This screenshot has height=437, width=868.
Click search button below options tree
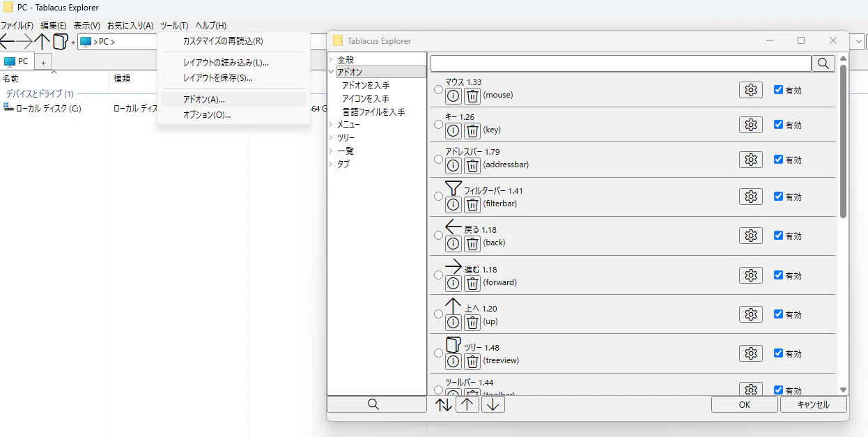click(376, 404)
